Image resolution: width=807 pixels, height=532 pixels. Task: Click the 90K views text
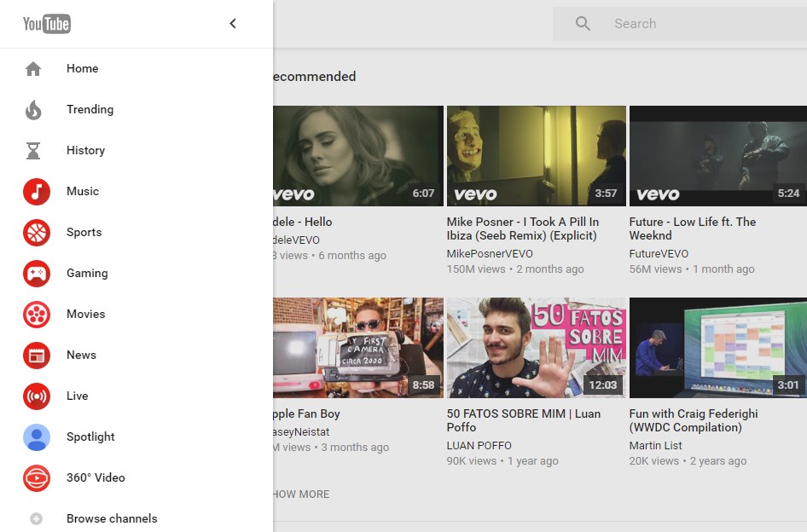(472, 461)
